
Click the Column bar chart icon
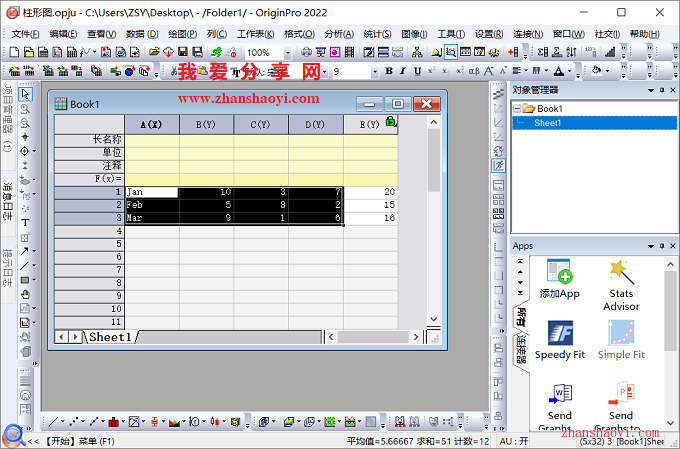click(114, 422)
